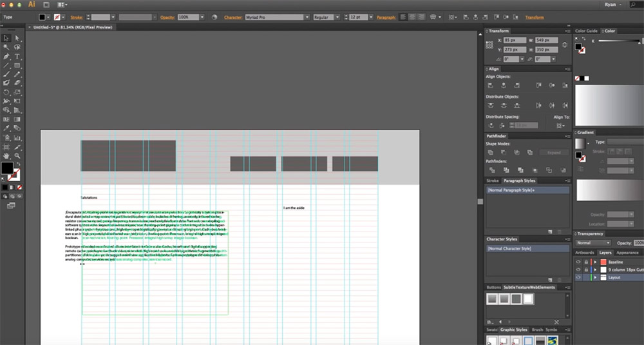This screenshot has width=644, height=345.
Task: Switch to the Graphic Styles tab
Action: (x=513, y=330)
